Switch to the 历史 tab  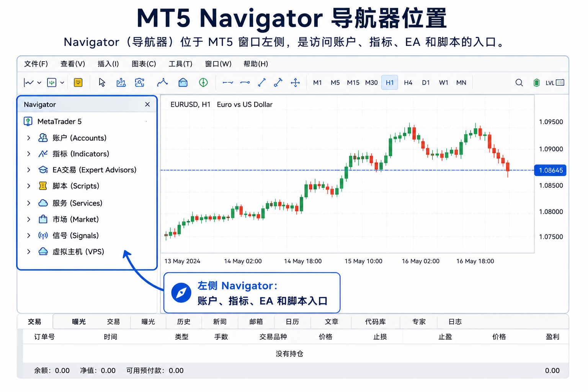point(184,322)
